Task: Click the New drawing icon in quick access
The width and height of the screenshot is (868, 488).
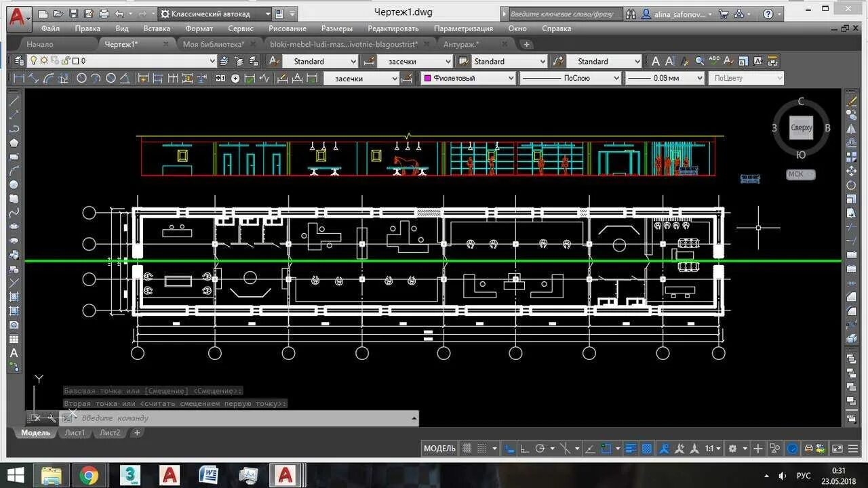Action: pos(43,14)
